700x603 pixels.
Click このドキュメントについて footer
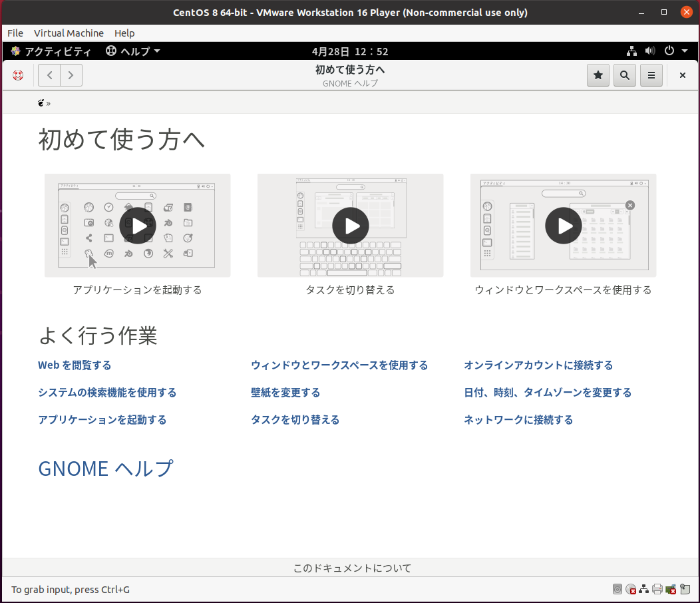click(x=352, y=568)
